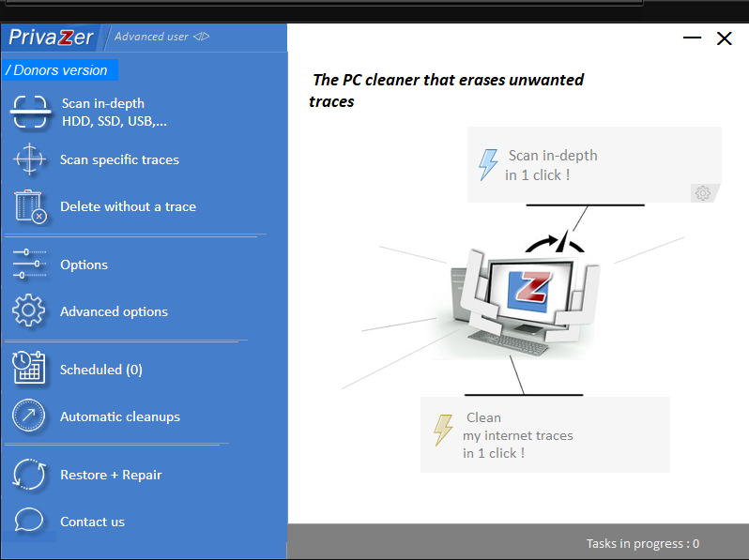Click the circular arrows Restore + Repair icon

29,474
